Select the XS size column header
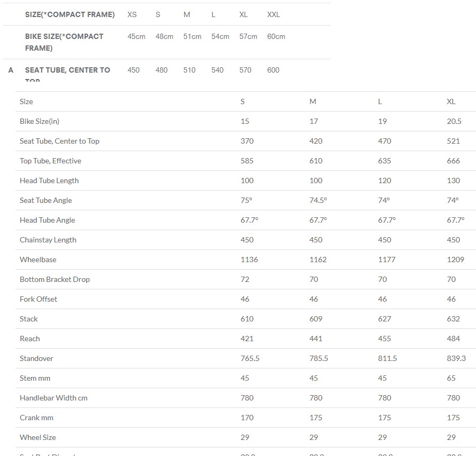 (132, 14)
